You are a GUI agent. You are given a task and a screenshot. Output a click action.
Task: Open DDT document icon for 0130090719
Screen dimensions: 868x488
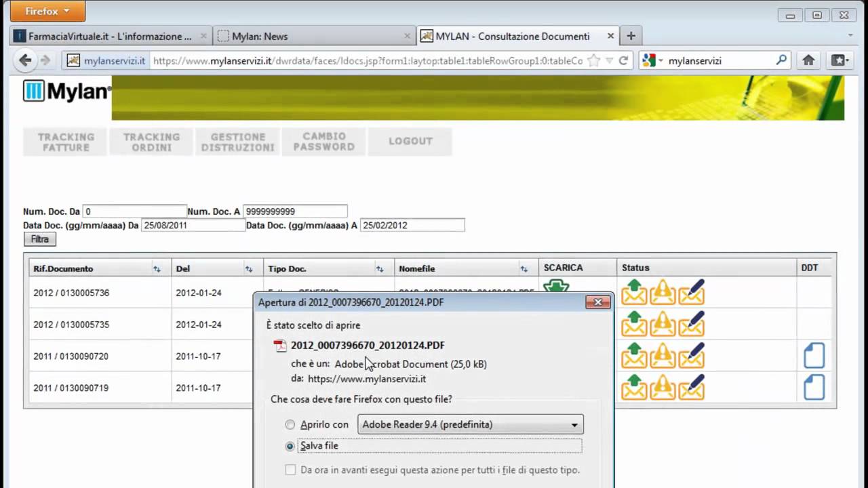click(814, 388)
